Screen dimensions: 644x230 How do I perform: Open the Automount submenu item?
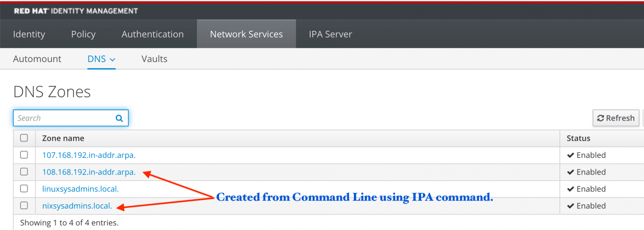tap(37, 59)
